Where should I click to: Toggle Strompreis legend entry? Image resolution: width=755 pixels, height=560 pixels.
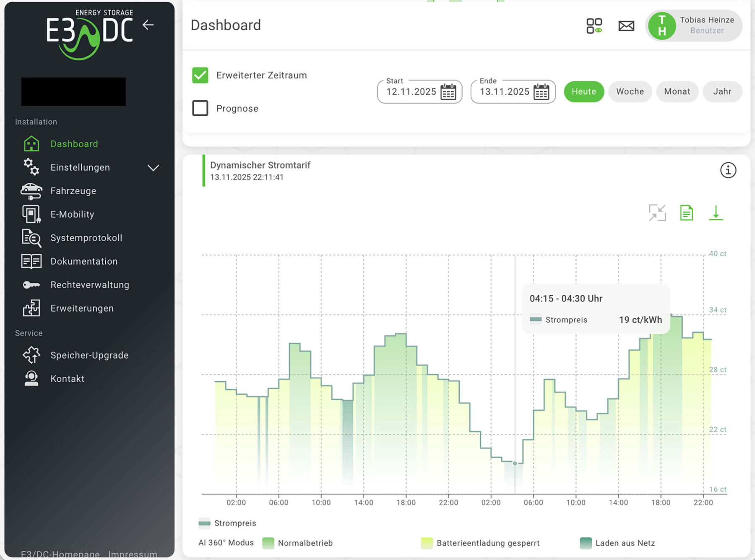(227, 523)
